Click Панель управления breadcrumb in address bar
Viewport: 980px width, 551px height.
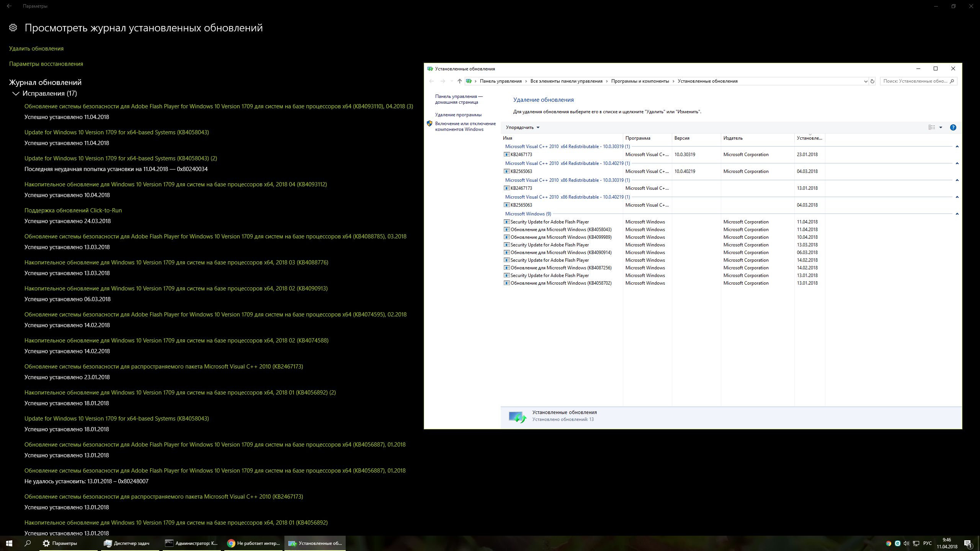tap(501, 81)
